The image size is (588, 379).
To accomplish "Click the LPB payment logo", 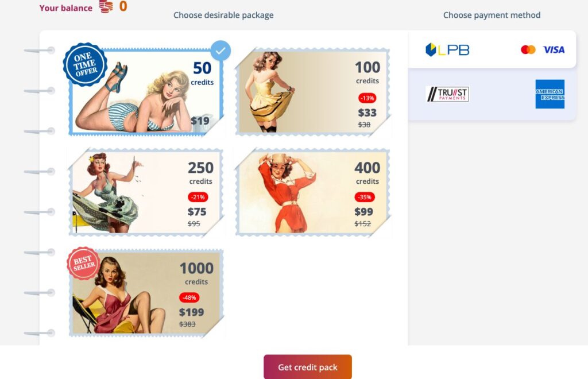I will tap(447, 49).
